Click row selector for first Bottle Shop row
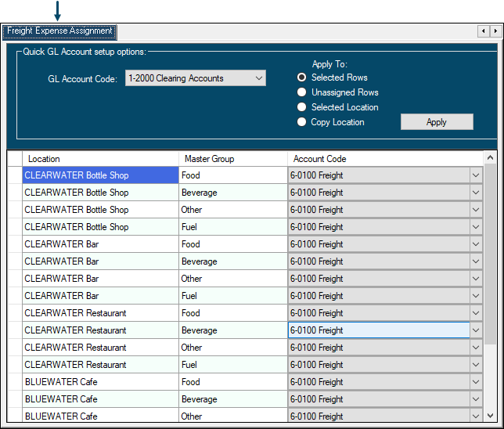 point(14,175)
